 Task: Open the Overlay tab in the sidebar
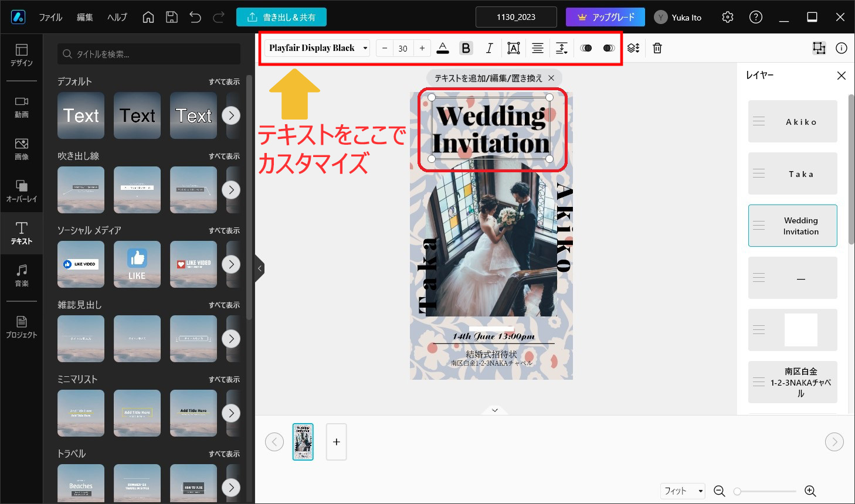pos(22,190)
